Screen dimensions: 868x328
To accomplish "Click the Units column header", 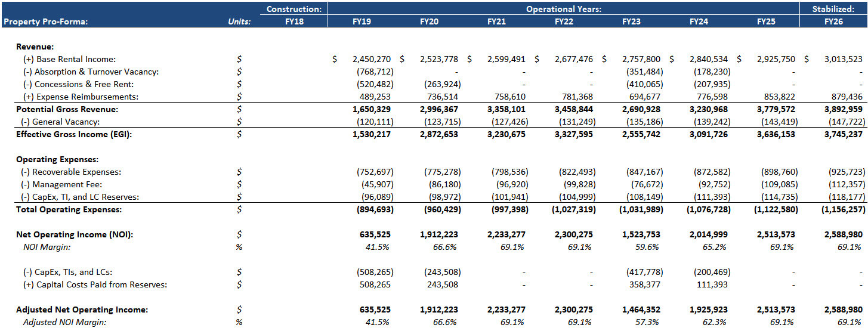I will [x=239, y=21].
